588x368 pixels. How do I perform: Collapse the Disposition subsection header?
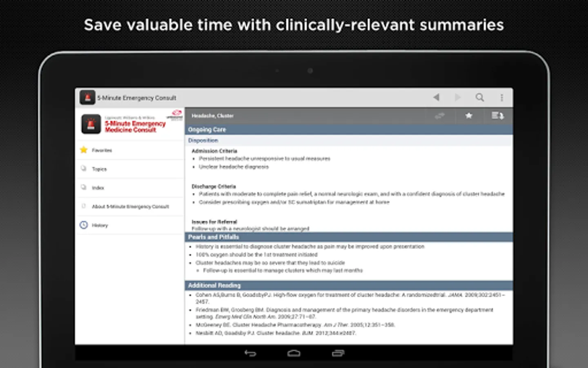(349, 140)
